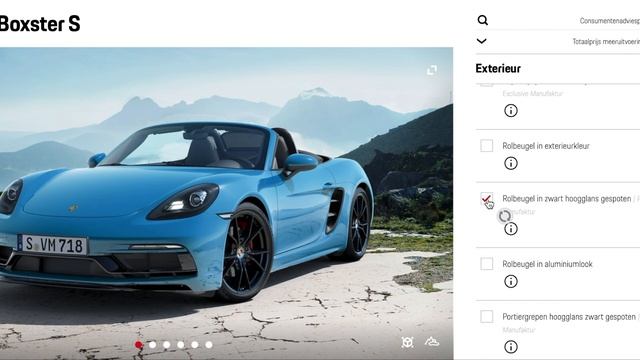Click the search magnifier icon
Image resolution: width=640 pixels, height=360 pixels.
482,20
